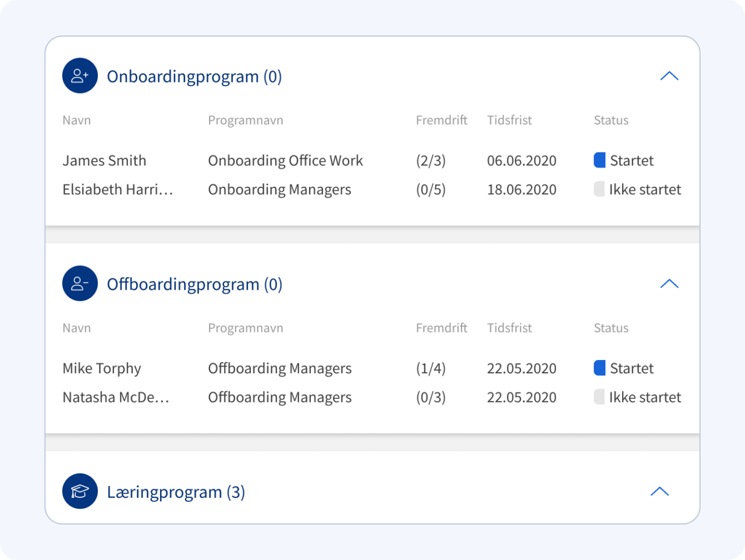Screen dimensions: 745x560
Task: Click Natasha McDe's grey Ikke startet indicator
Action: tap(599, 397)
